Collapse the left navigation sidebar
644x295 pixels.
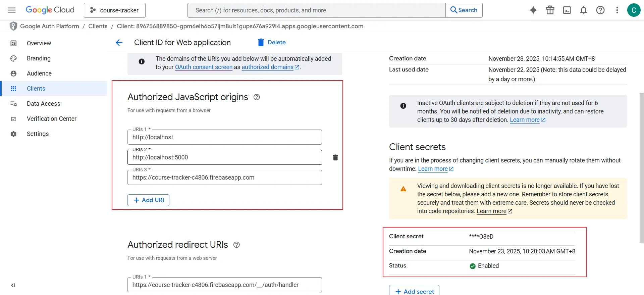point(13,285)
